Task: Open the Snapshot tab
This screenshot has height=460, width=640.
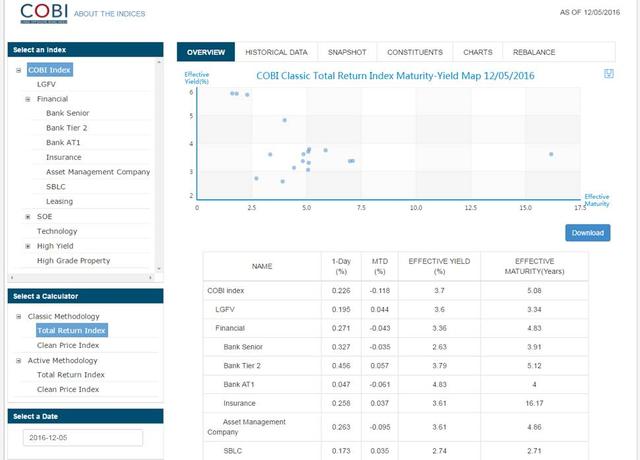Action: (347, 52)
